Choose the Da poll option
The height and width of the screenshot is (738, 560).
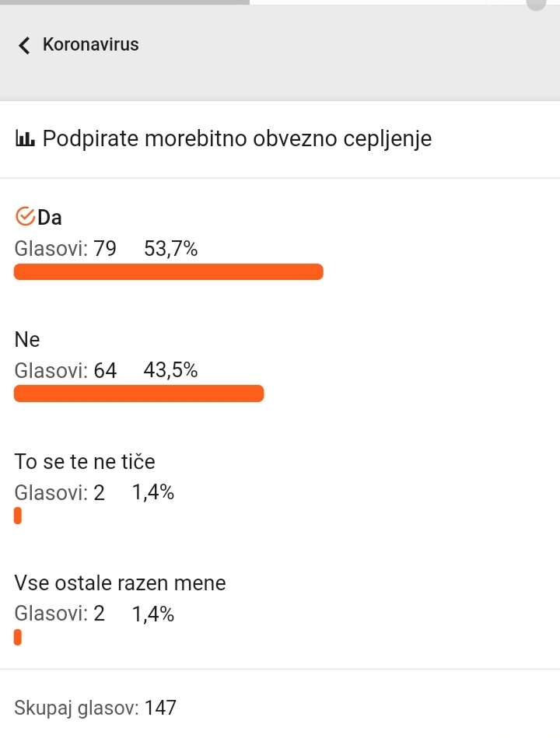(50, 218)
